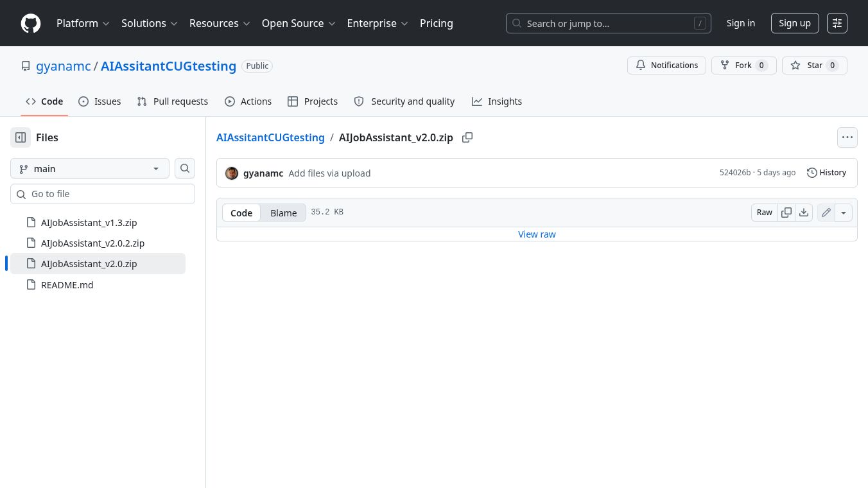Open the Platform menu
The height and width of the screenshot is (488, 868).
(x=83, y=23)
